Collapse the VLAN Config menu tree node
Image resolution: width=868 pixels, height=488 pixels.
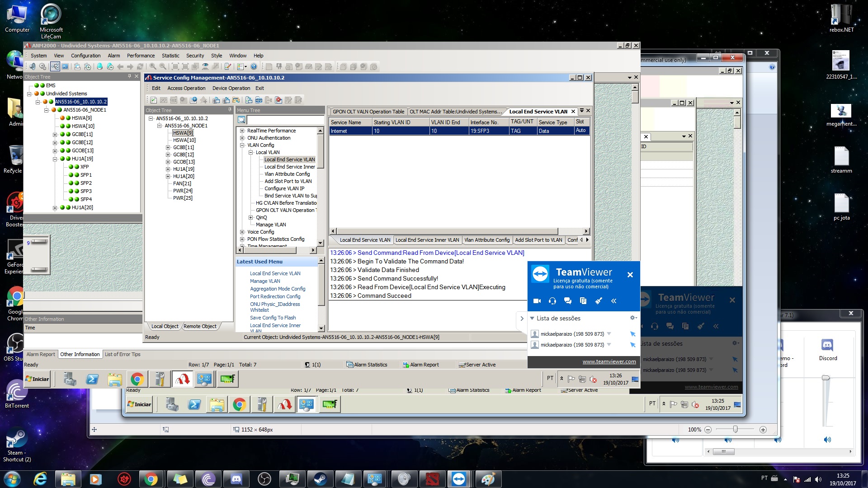(x=242, y=145)
